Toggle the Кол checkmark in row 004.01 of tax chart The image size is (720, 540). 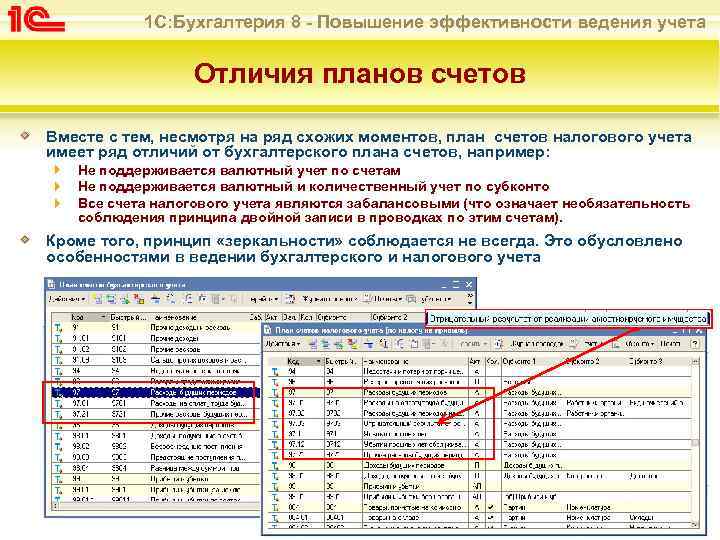click(492, 518)
